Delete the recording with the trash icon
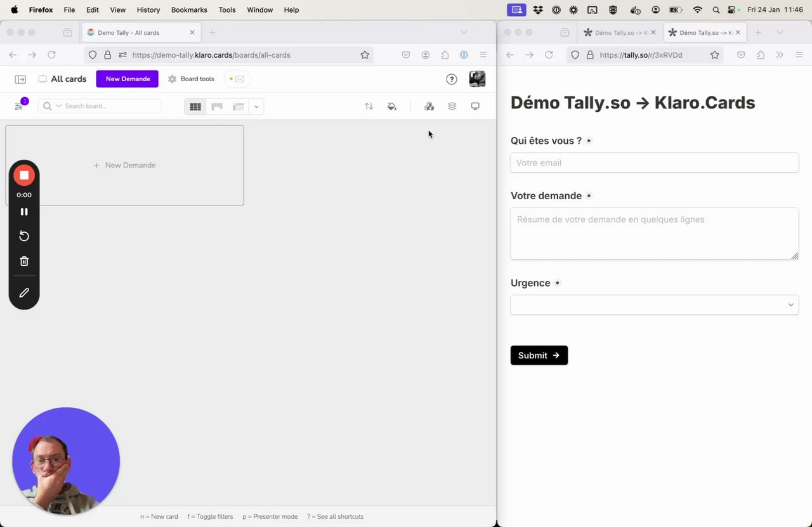 [x=24, y=261]
